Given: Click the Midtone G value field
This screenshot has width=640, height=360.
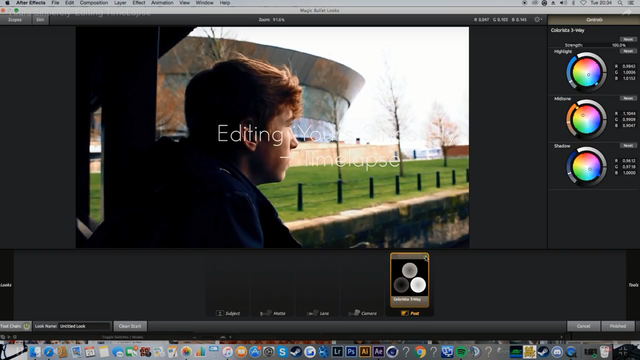Looking at the screenshot, I should [x=629, y=120].
